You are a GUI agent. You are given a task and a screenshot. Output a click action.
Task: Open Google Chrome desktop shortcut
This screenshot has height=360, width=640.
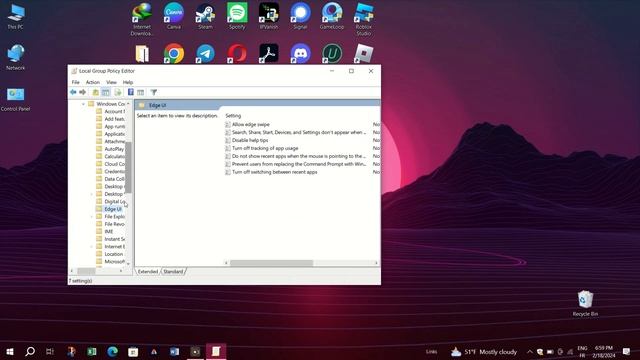[x=174, y=53]
